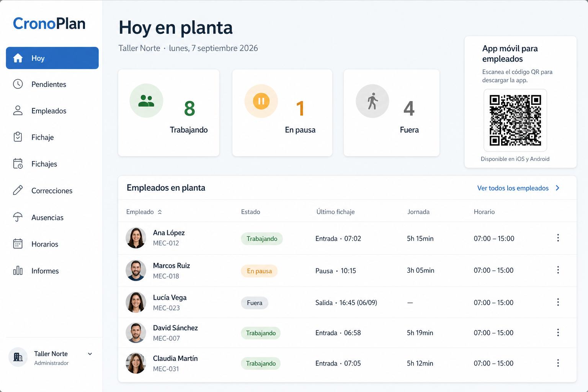588x392 pixels.
Task: Click the Ver todos los empleados link
Action: (518, 188)
